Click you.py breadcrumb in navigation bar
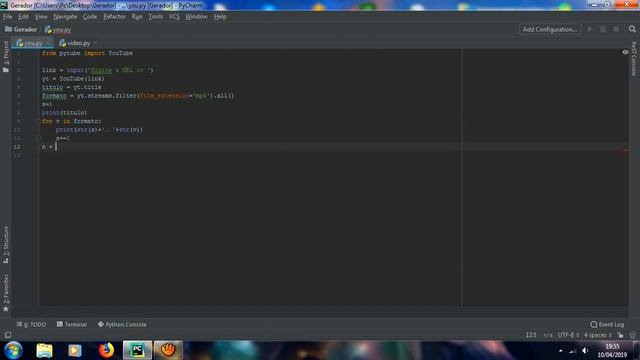Image resolution: width=640 pixels, height=360 pixels. 58,29
